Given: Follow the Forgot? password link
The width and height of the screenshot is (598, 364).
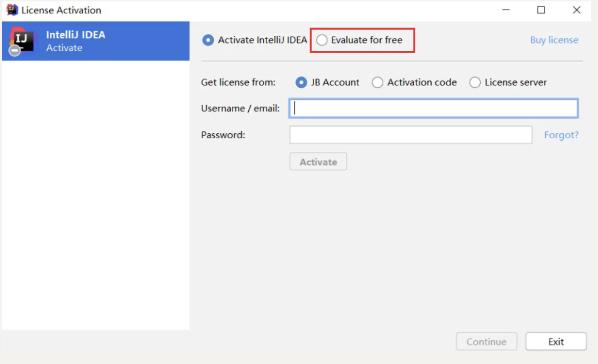Looking at the screenshot, I should pyautogui.click(x=561, y=135).
